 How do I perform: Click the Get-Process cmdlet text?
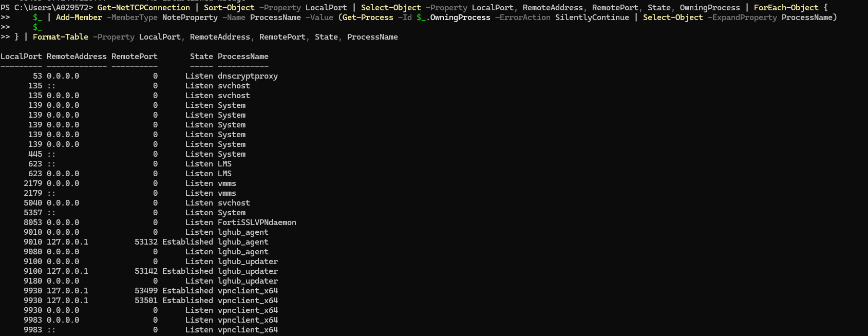coord(368,17)
